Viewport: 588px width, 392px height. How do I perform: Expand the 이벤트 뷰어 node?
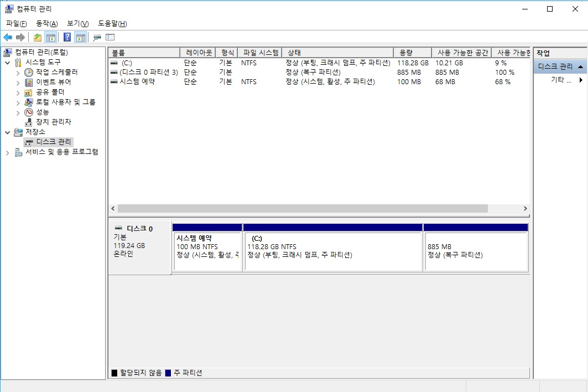tap(18, 82)
